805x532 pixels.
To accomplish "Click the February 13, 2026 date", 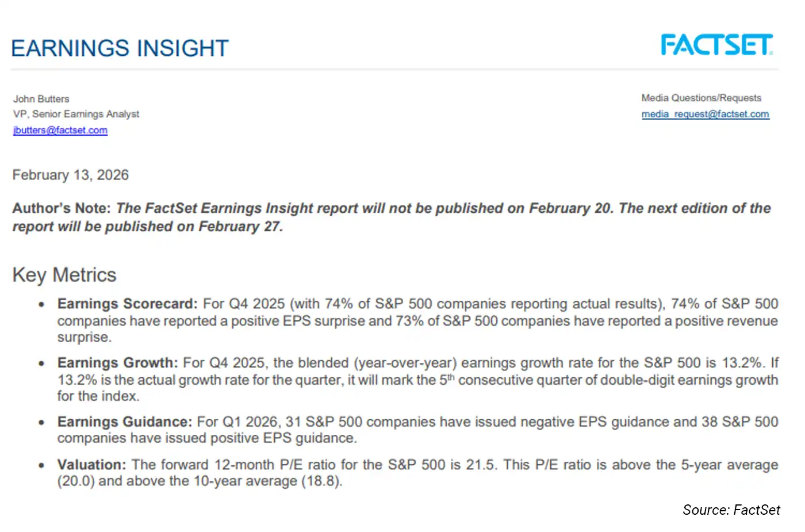I will pyautogui.click(x=71, y=175).
